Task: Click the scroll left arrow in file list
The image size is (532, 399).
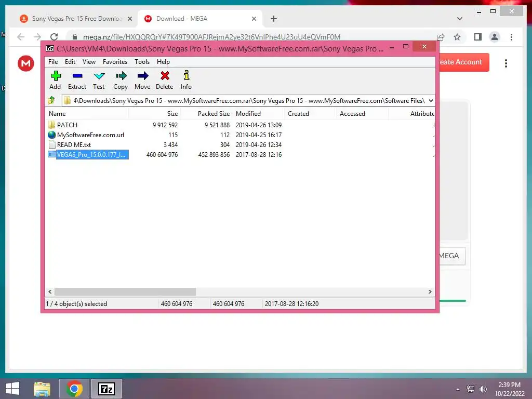Action: tap(50, 292)
